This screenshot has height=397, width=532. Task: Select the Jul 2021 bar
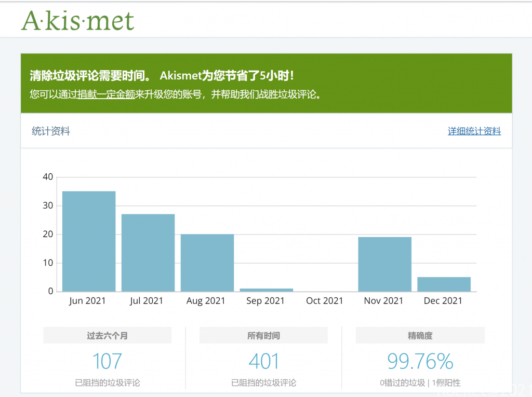coord(148,253)
